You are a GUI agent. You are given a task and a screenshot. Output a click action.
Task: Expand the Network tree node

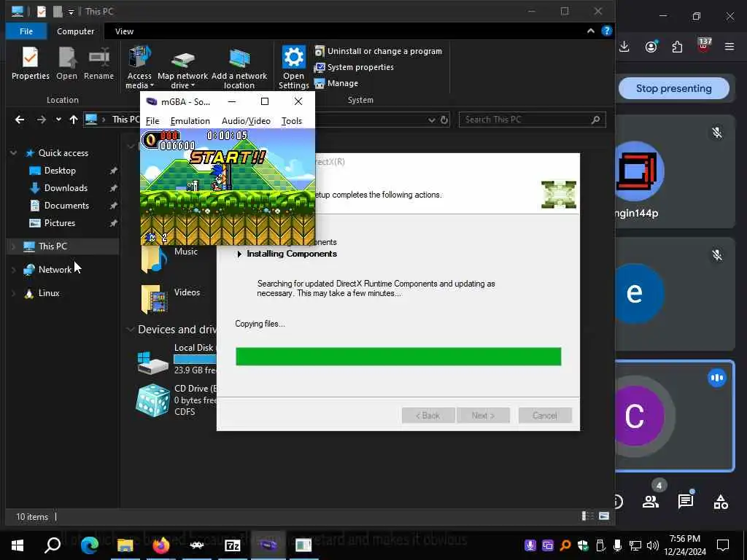click(x=14, y=270)
